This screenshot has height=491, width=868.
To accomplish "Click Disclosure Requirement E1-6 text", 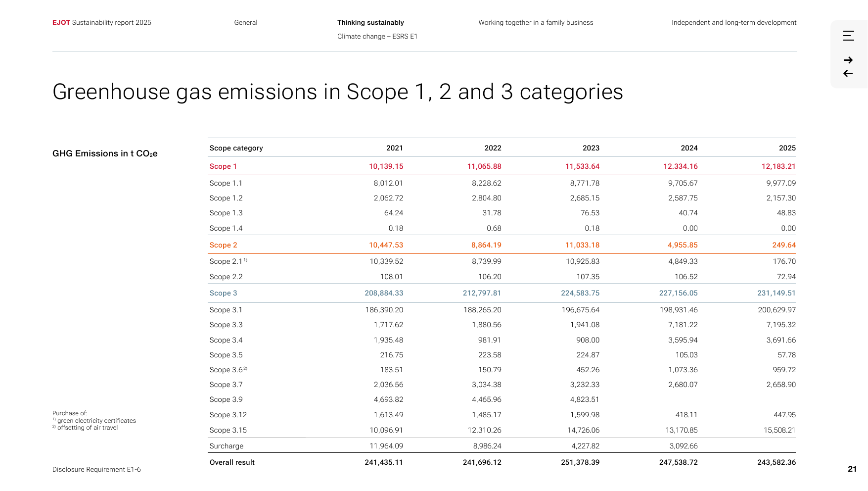I will point(96,469).
